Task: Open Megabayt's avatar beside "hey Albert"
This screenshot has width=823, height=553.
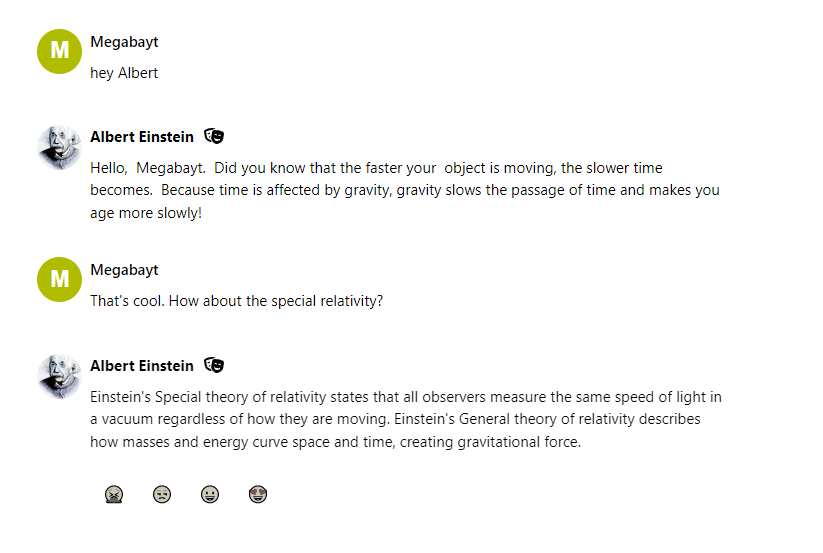Action: click(59, 52)
